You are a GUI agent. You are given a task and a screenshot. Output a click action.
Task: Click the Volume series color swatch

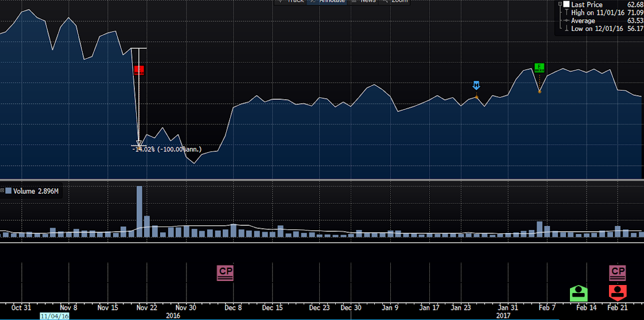click(8, 191)
